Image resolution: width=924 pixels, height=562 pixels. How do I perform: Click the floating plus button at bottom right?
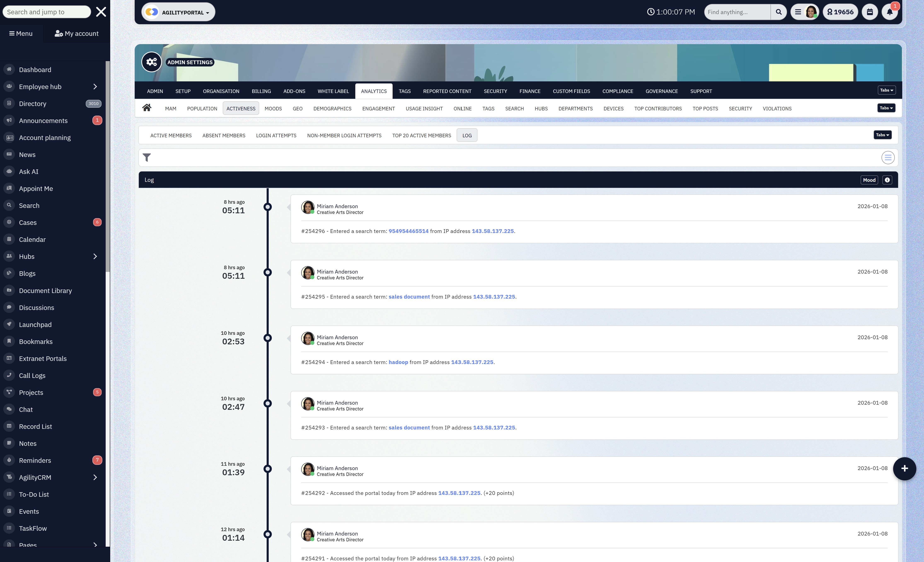(905, 469)
